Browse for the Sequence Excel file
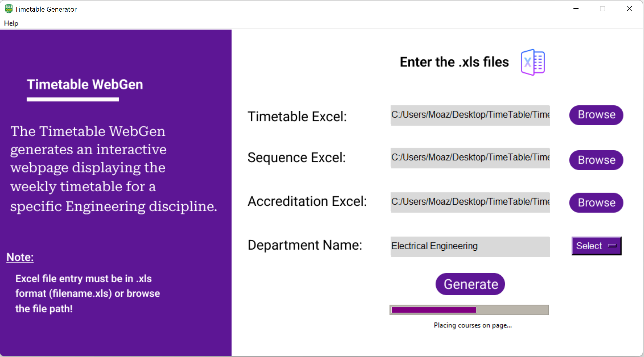 coord(596,160)
